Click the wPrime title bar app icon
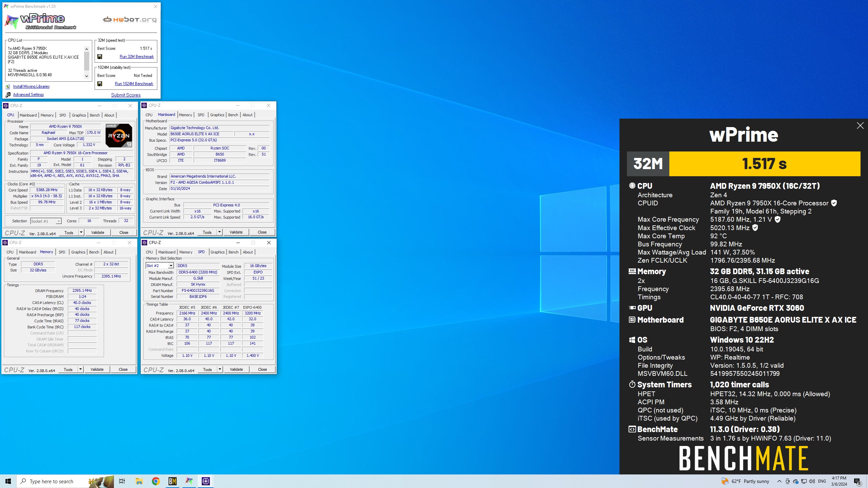Viewport: 868px width, 488px height. coord(6,6)
